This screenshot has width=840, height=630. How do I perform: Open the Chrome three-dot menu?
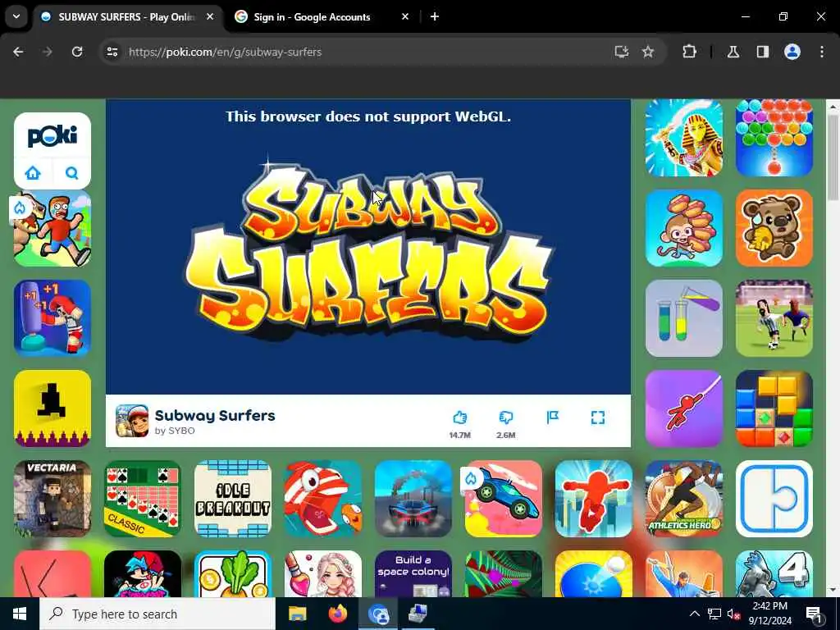(822, 52)
